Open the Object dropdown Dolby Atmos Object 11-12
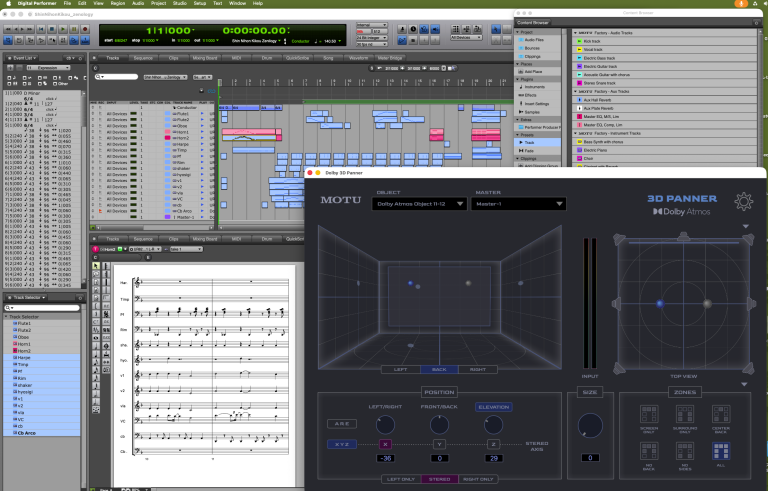 tap(419, 204)
